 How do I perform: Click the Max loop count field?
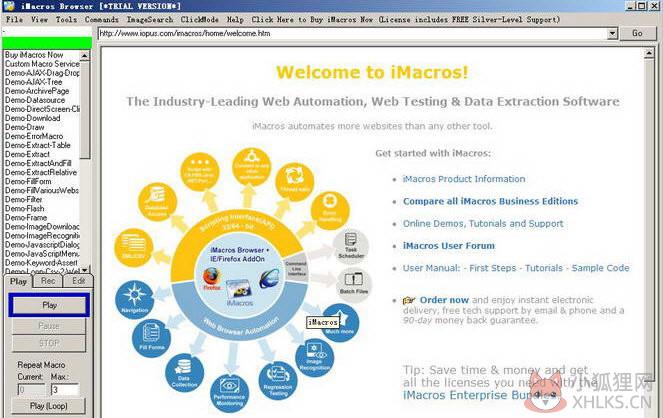point(65,389)
